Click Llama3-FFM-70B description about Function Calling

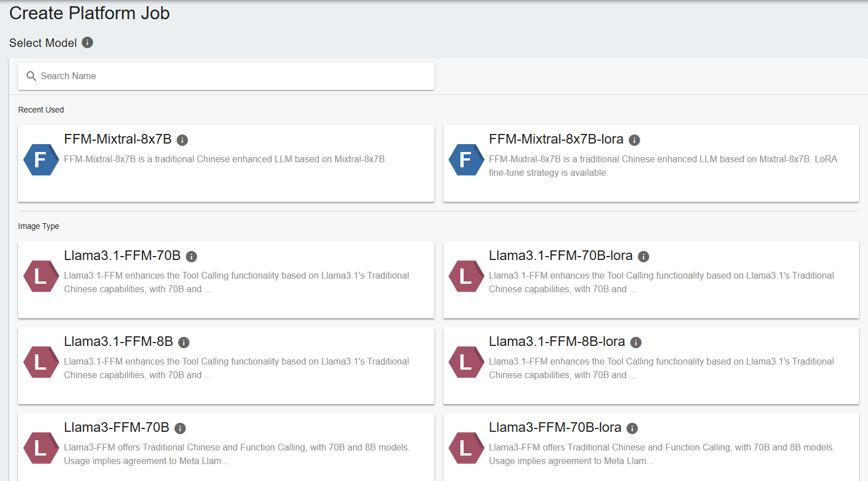(237, 454)
